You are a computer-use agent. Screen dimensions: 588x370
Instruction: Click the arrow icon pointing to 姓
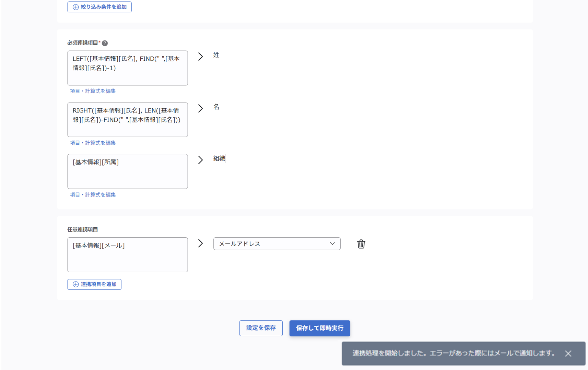tap(201, 57)
